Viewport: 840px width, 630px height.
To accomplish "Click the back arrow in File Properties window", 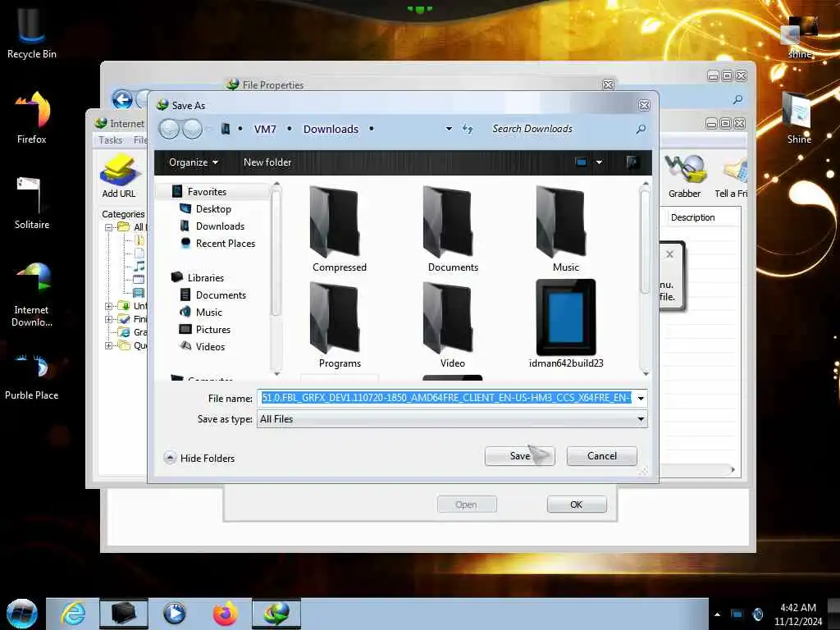I will tap(122, 99).
